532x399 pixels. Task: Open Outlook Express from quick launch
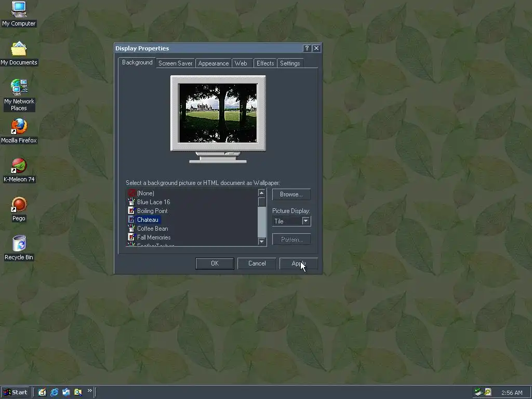(66, 392)
